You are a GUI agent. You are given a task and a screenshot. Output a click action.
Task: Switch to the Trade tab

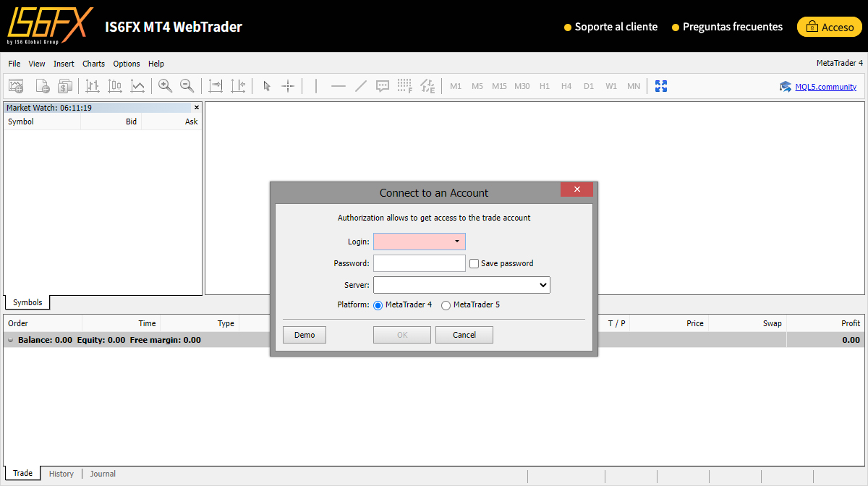22,473
